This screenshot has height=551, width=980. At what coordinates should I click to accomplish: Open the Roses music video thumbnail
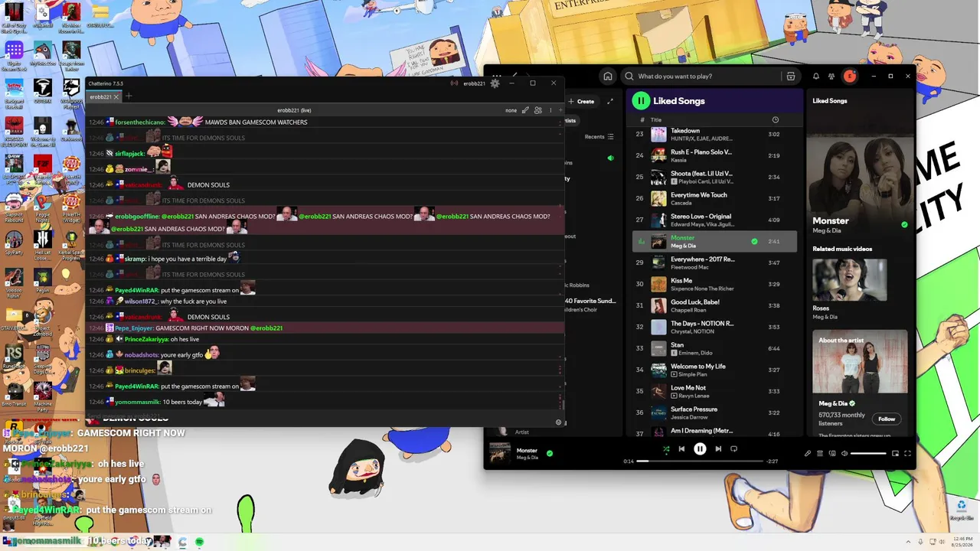click(x=850, y=280)
